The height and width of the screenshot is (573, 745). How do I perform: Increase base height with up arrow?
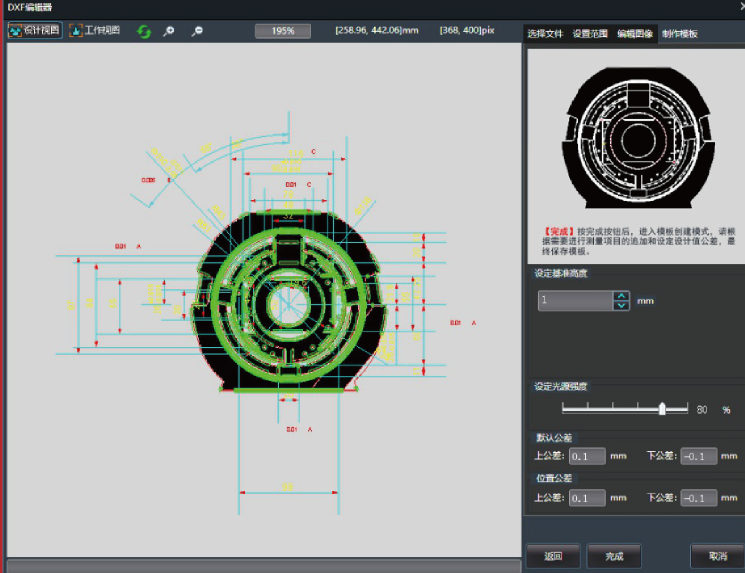(x=622, y=295)
